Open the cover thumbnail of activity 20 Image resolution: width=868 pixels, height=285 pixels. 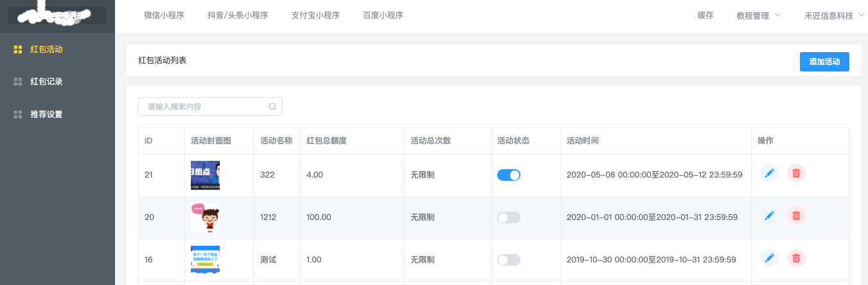[x=205, y=217]
